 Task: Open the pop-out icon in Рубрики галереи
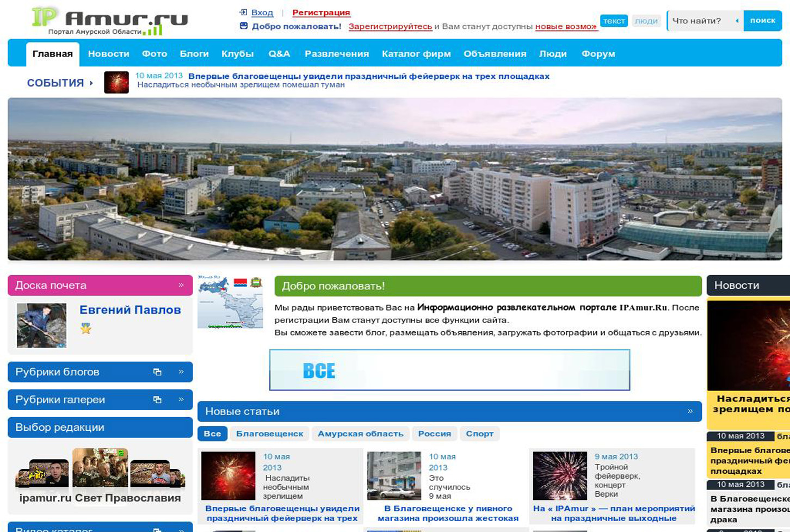point(157,400)
